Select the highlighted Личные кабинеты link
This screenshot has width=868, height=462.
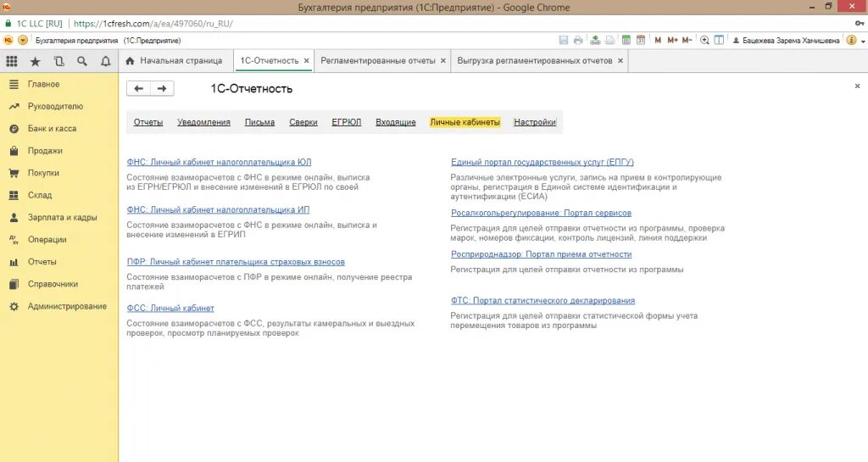click(x=465, y=122)
